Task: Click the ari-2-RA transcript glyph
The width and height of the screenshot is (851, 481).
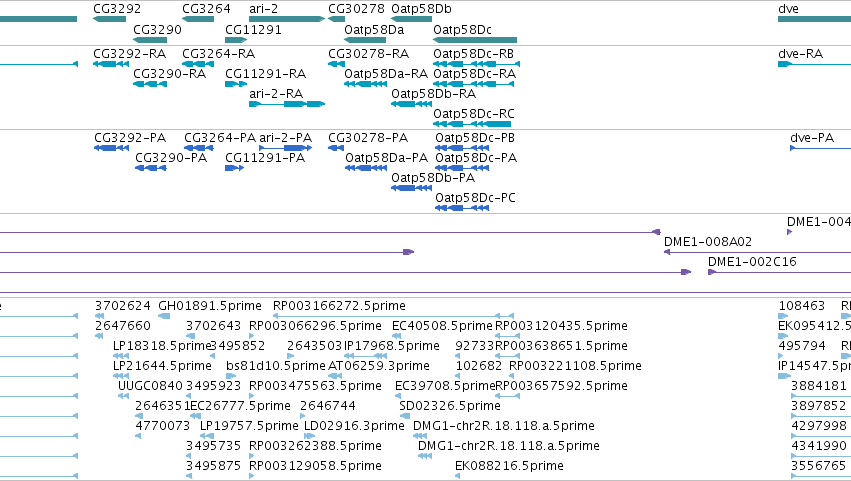Action: tap(287, 104)
